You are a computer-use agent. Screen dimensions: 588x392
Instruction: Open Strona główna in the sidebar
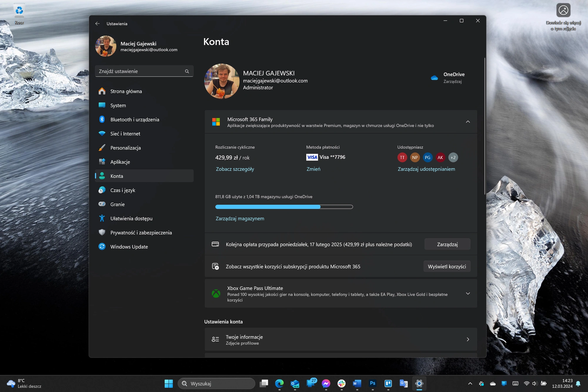(144, 91)
